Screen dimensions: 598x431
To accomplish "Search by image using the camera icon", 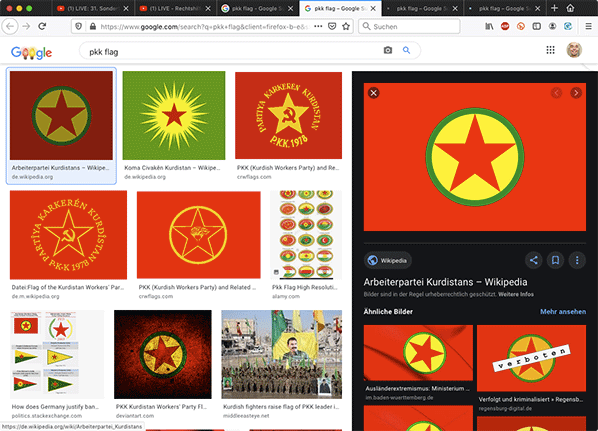I will pos(388,50).
